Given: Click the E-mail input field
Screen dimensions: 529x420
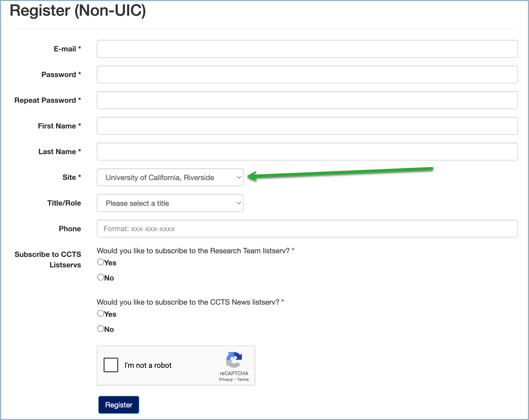Looking at the screenshot, I should (307, 49).
